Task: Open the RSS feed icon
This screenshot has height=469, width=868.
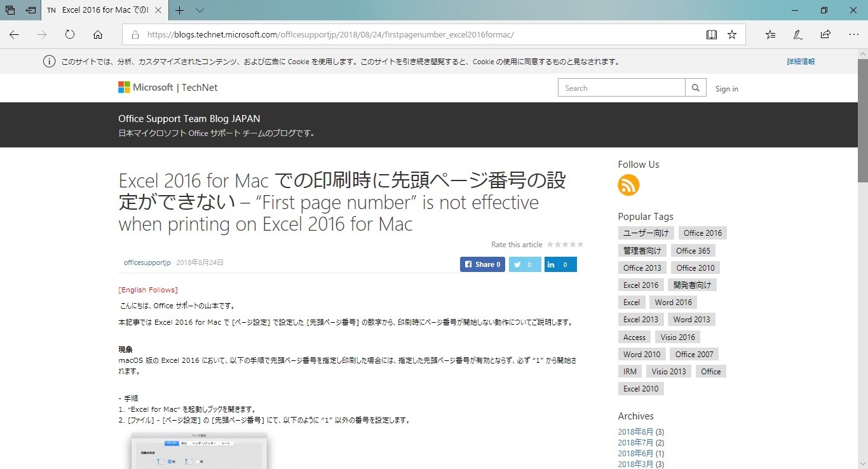Action: coord(628,185)
